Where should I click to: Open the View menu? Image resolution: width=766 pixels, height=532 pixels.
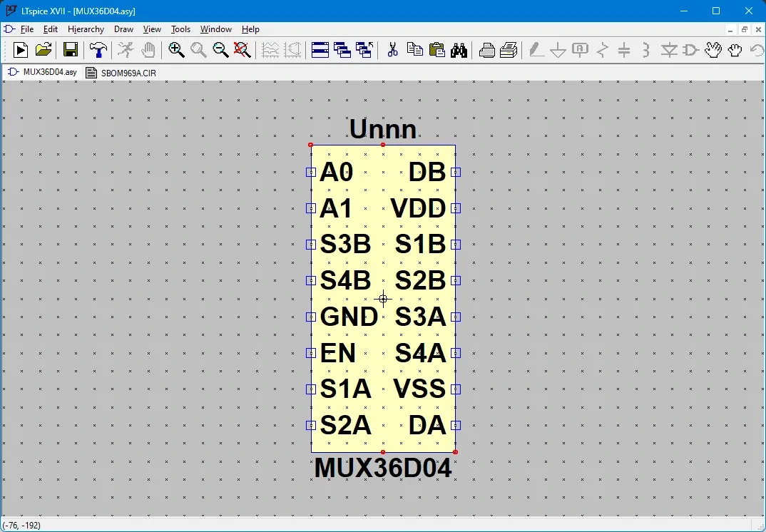152,29
